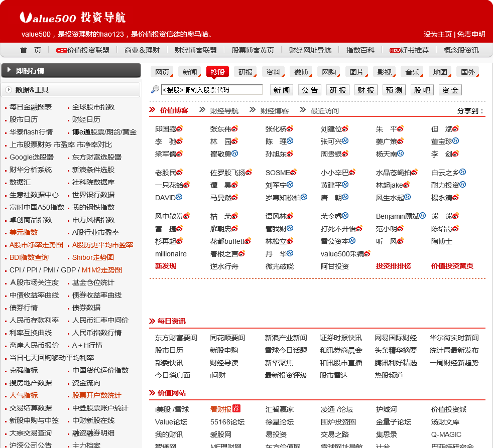Select the 新闻 search tab
This screenshot has height=448, width=493.
point(190,72)
